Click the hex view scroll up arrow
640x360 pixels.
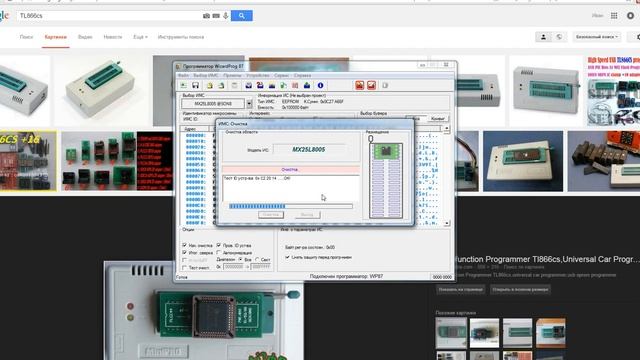click(447, 129)
